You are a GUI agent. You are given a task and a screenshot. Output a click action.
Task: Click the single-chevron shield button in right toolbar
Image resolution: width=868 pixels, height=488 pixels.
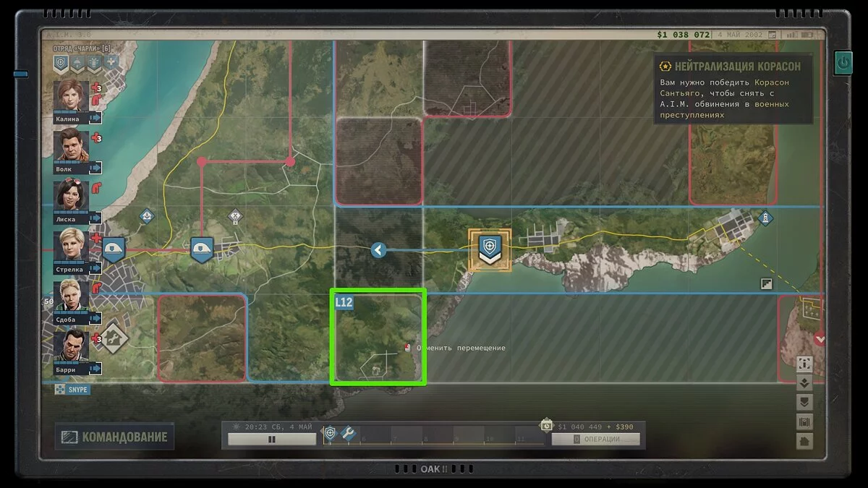[x=804, y=403]
